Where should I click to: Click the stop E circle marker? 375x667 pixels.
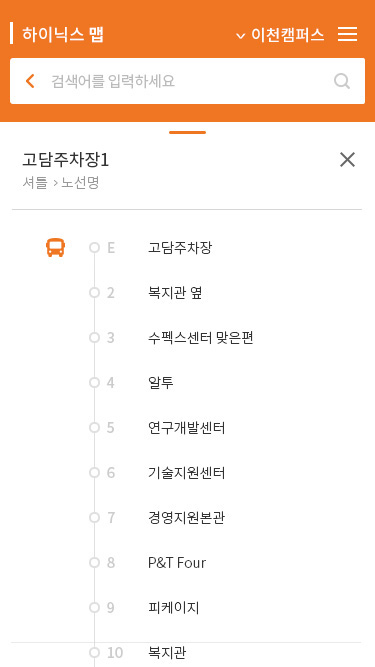click(x=94, y=248)
